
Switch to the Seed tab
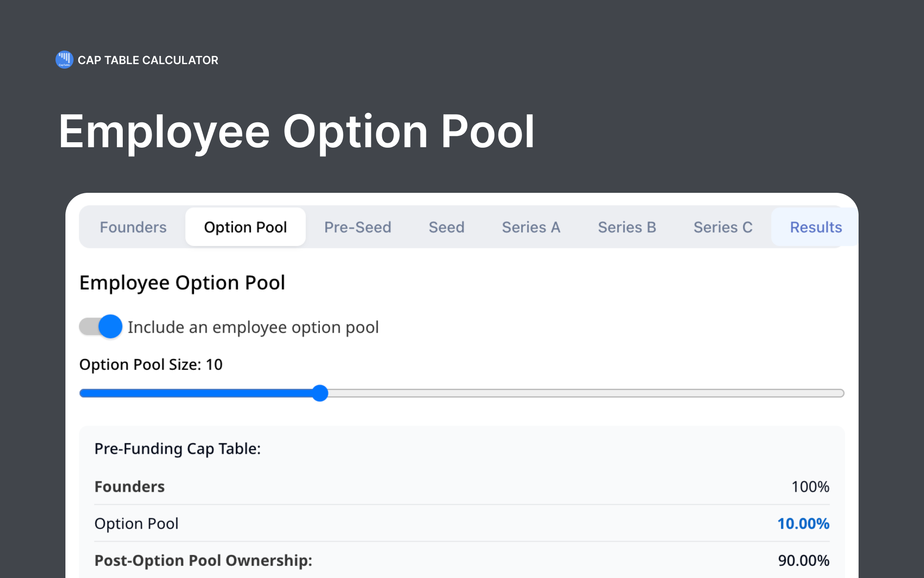(446, 227)
